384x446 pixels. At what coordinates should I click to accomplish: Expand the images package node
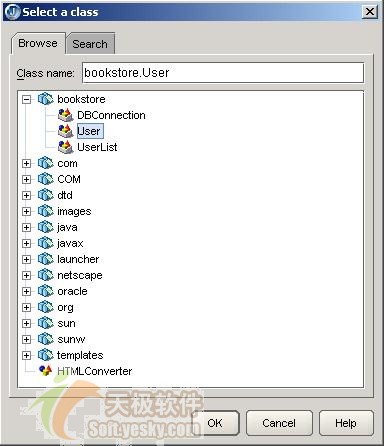(26, 211)
